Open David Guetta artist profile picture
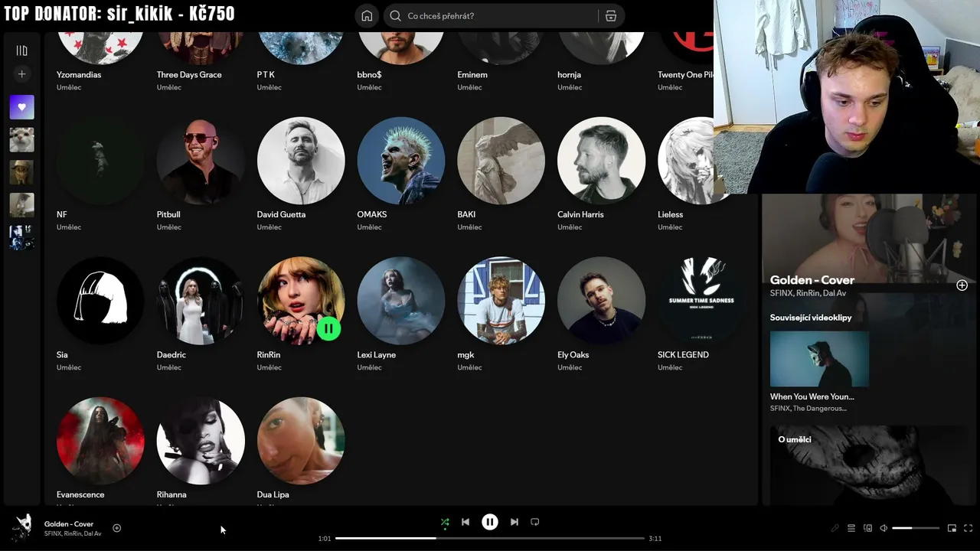 tap(301, 161)
